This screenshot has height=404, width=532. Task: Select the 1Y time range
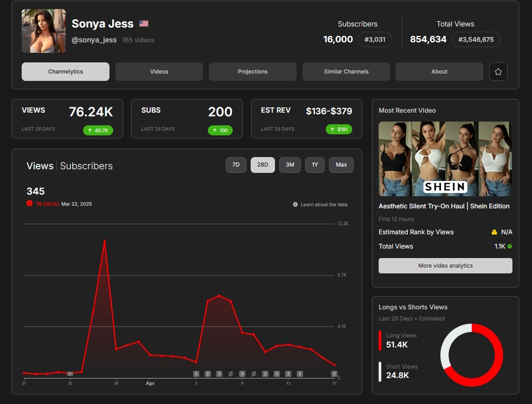(x=315, y=165)
